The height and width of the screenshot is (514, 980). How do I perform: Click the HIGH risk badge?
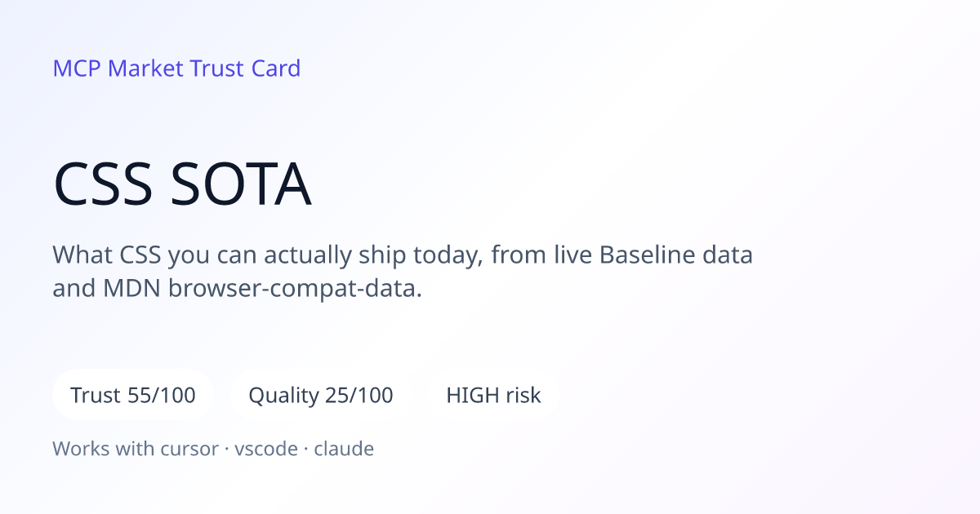493,396
